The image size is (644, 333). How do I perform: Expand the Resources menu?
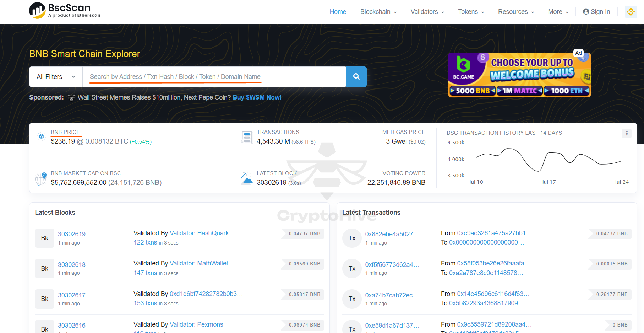click(x=516, y=12)
